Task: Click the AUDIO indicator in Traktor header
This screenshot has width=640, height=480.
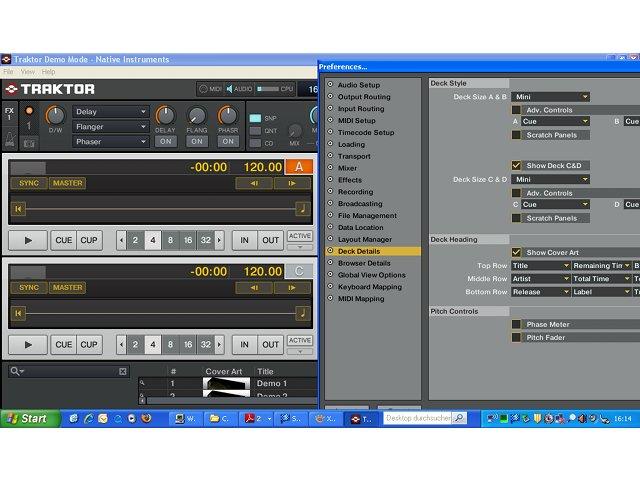Action: click(x=239, y=89)
